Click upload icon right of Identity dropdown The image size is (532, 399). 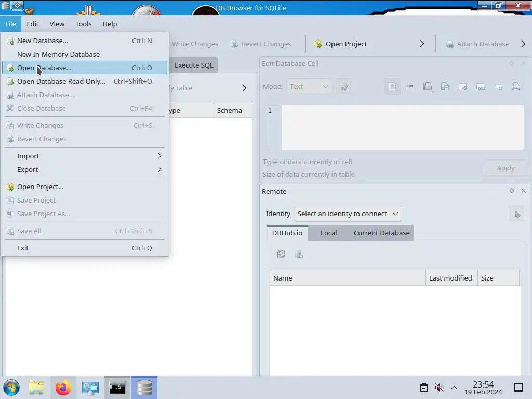tap(516, 214)
